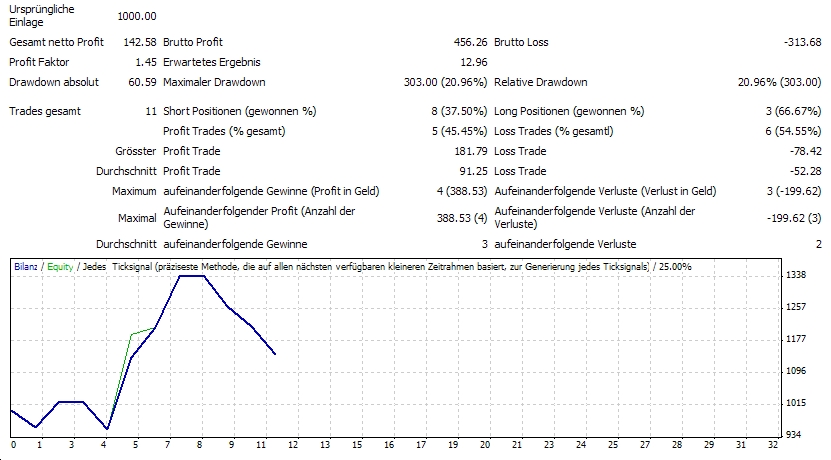The height and width of the screenshot is (460, 831).
Task: Click Long Positionen (gewonnen %) label
Action: click(x=569, y=112)
